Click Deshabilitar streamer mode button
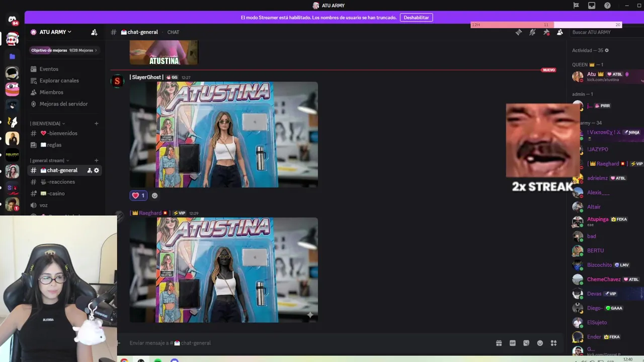Viewport: 644px width, 362px height. tap(417, 18)
